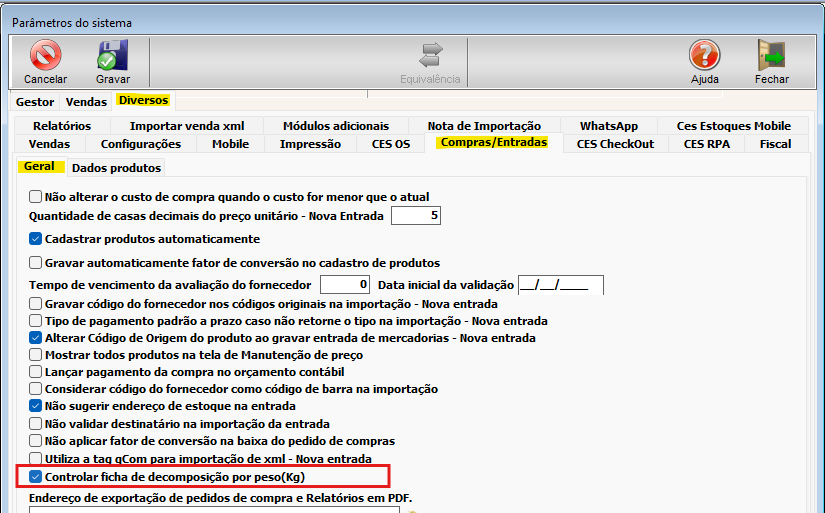
Task: Switch to the Gestor tab
Action: coord(35,101)
